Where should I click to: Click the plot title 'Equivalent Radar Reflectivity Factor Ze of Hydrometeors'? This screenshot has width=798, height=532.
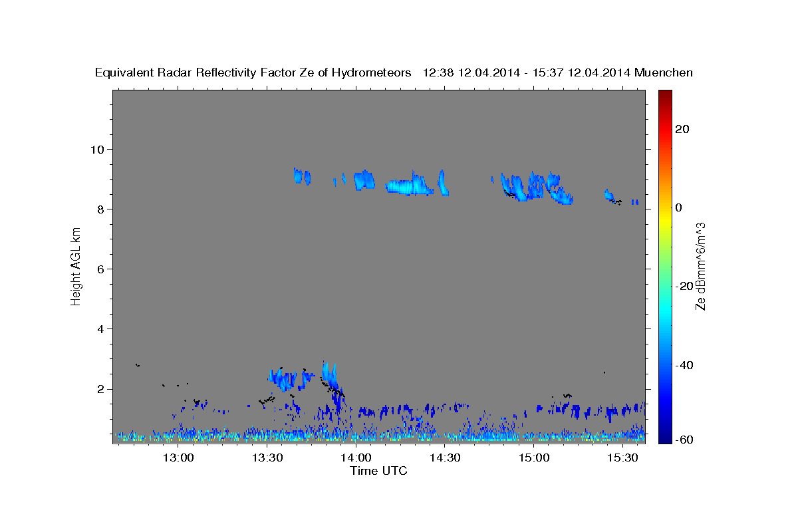point(253,72)
